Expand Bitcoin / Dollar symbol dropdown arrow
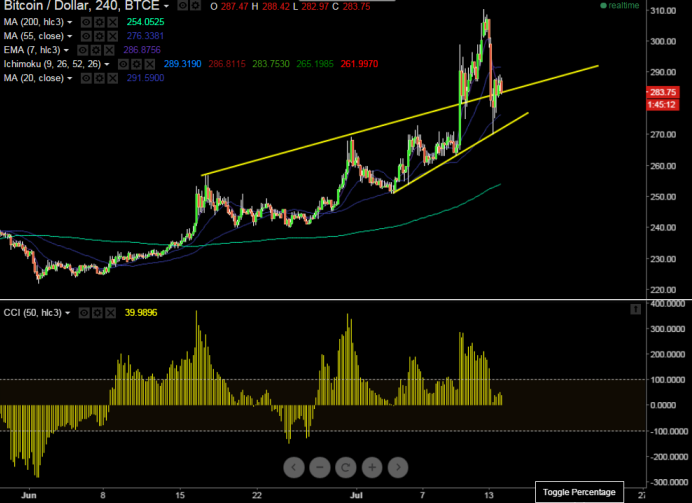This screenshot has width=692, height=503. tap(166, 6)
